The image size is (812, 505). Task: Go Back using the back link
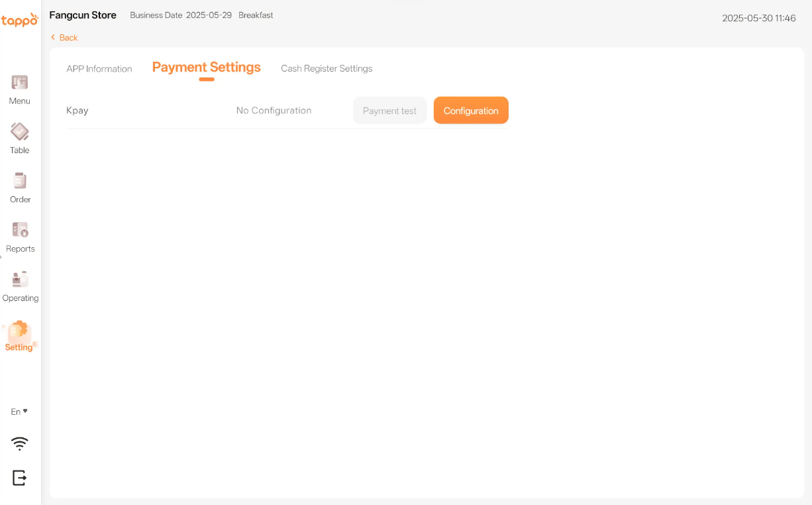click(x=64, y=38)
